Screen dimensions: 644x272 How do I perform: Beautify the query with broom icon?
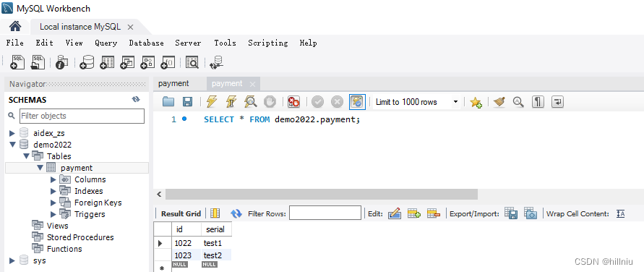(499, 101)
